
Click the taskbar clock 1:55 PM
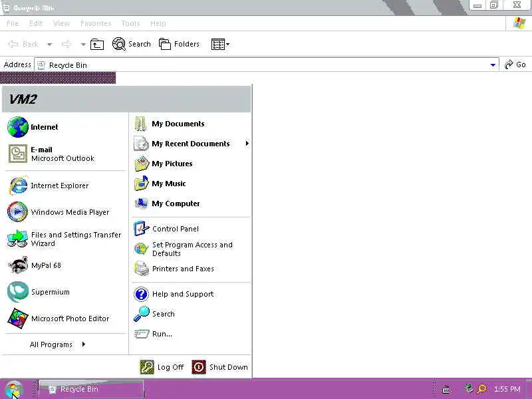(x=507, y=389)
